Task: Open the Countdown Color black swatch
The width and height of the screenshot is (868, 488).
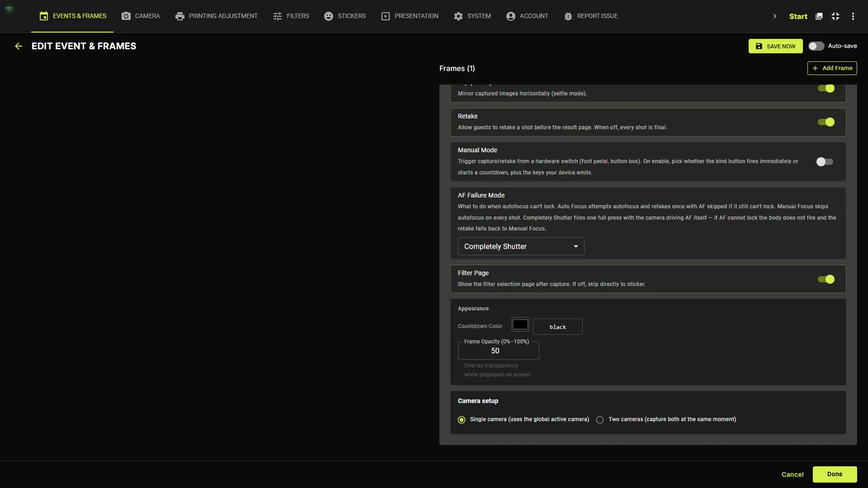Action: pos(520,325)
